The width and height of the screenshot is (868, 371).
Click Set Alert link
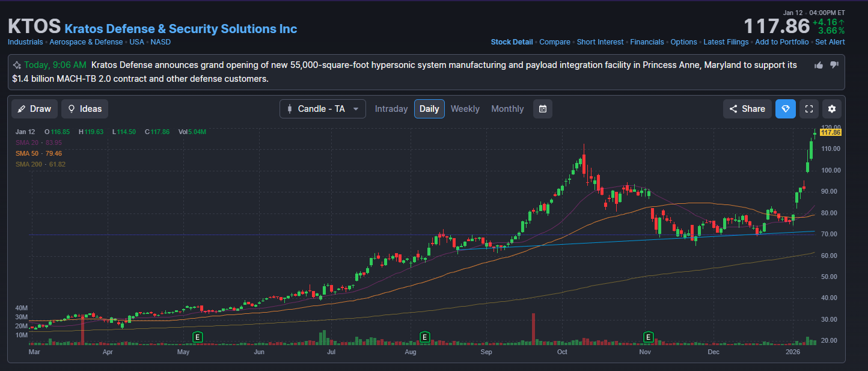click(830, 42)
